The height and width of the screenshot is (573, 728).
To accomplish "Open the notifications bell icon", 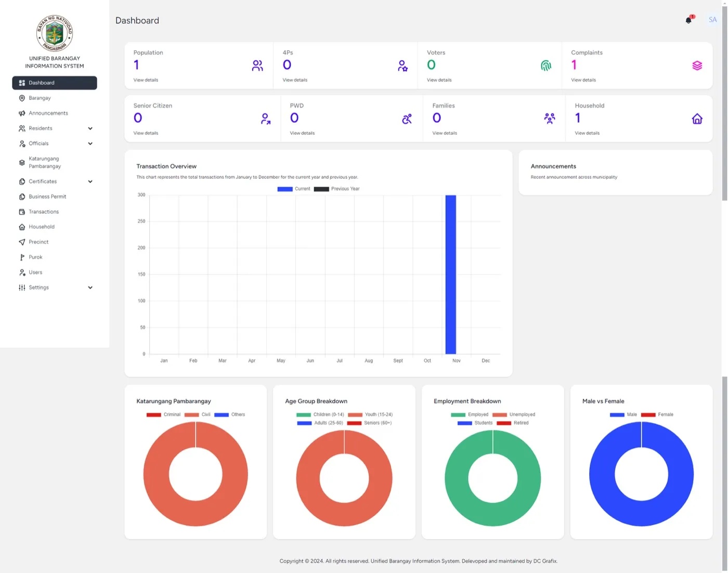I will (688, 20).
